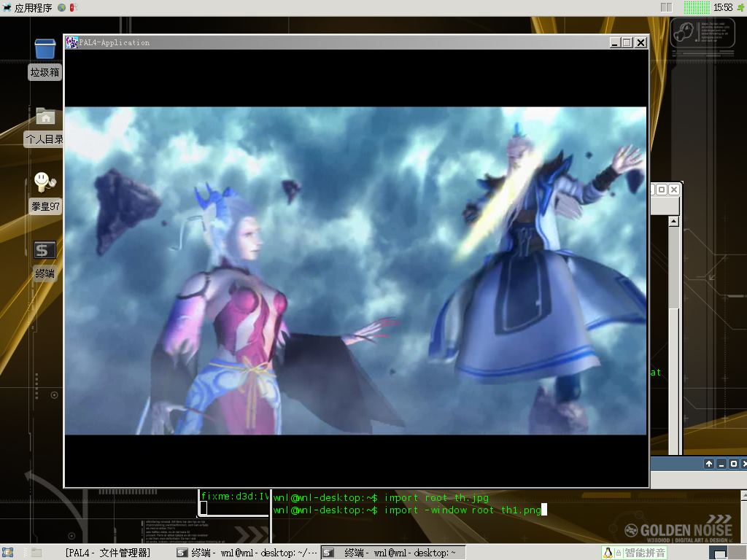Image resolution: width=747 pixels, height=560 pixels.
Task: Click the PAL4-Application window menu icon
Action: [71, 42]
